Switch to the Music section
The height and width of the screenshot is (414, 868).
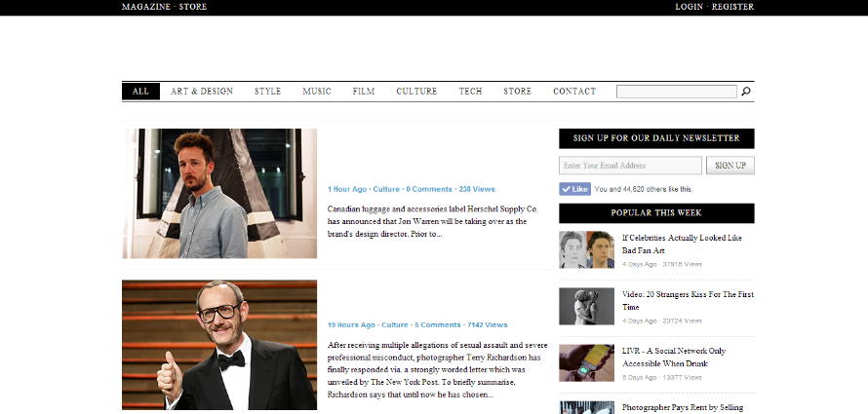tap(317, 92)
